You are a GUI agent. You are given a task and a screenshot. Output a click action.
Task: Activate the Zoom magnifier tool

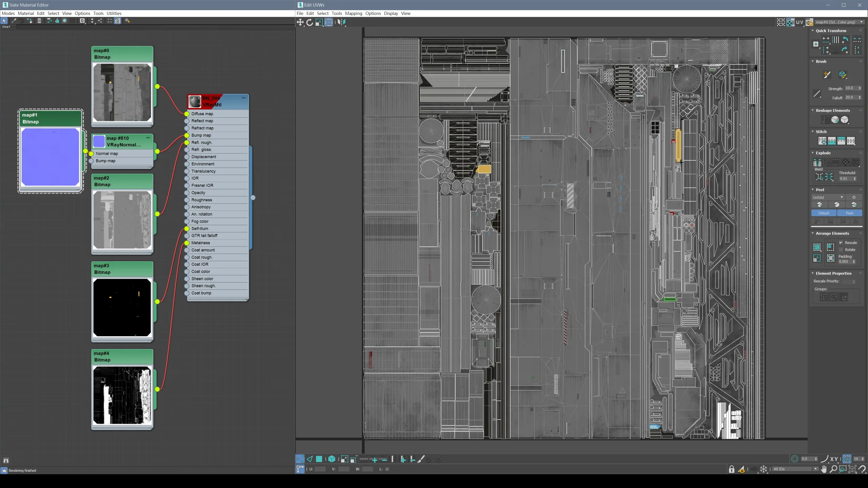833,469
